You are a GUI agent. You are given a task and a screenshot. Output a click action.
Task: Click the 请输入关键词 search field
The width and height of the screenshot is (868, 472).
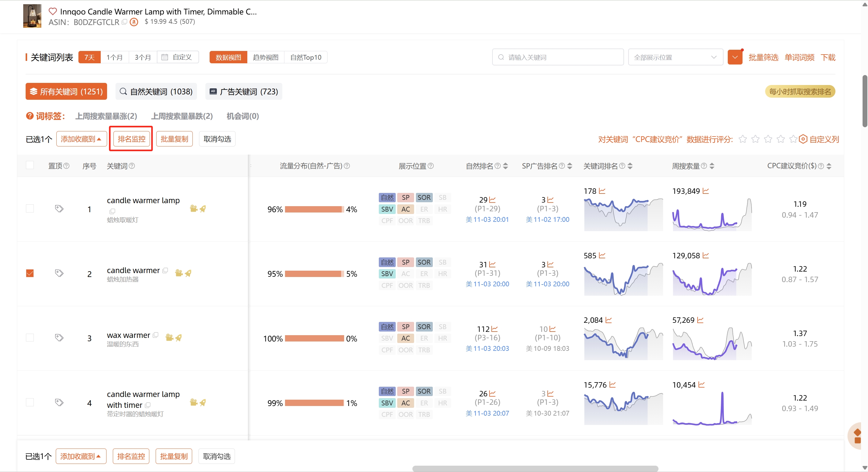[558, 57]
